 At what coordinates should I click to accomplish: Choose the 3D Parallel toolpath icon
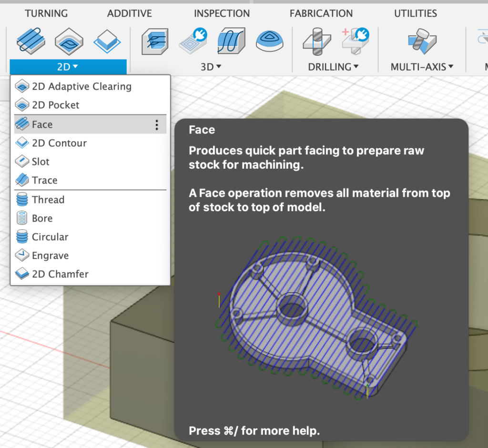pyautogui.click(x=231, y=41)
